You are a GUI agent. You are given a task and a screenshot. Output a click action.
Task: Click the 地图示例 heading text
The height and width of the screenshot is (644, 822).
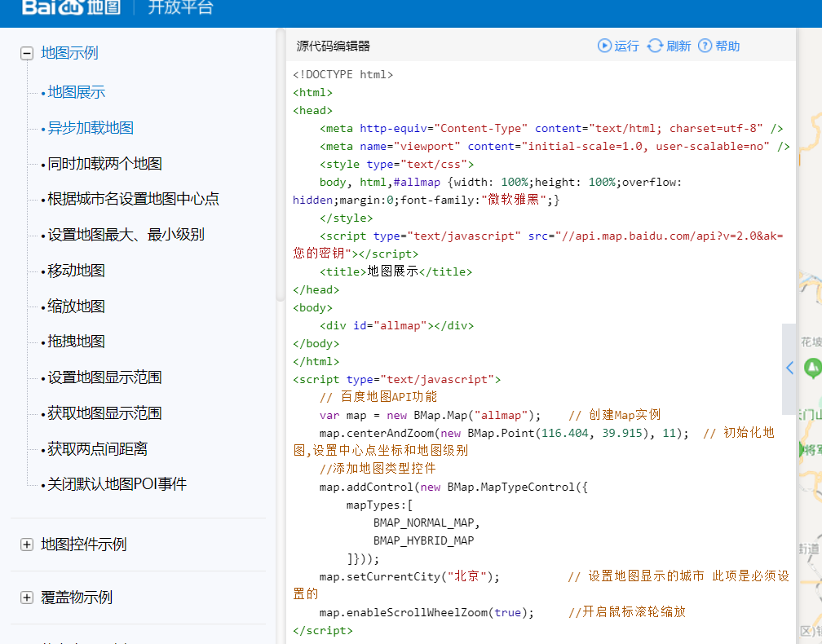point(70,53)
